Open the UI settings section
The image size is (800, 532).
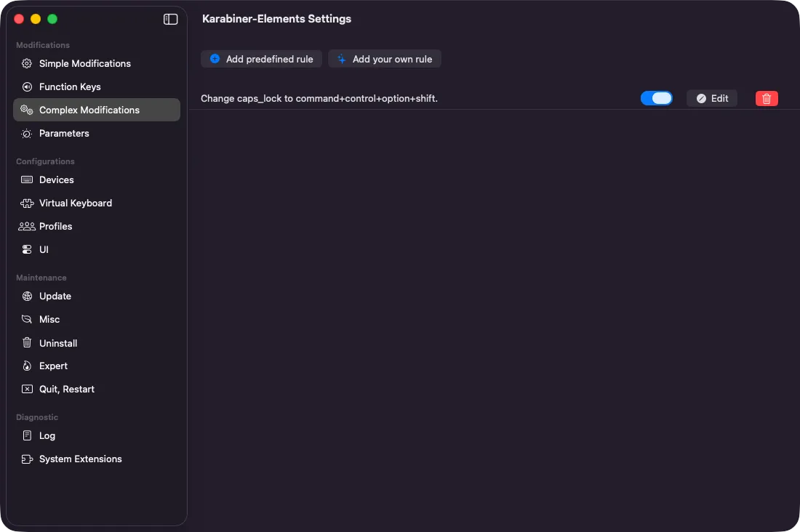coord(43,249)
